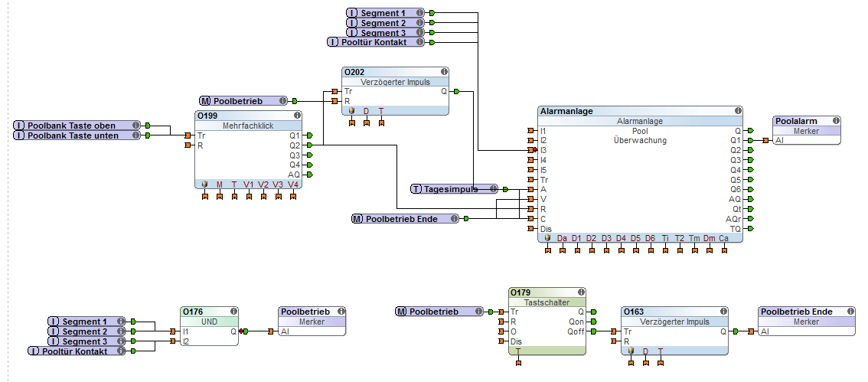Click AQ output connector on O199 Mehrfachklick
This screenshot has width=868, height=382.
pos(309,175)
